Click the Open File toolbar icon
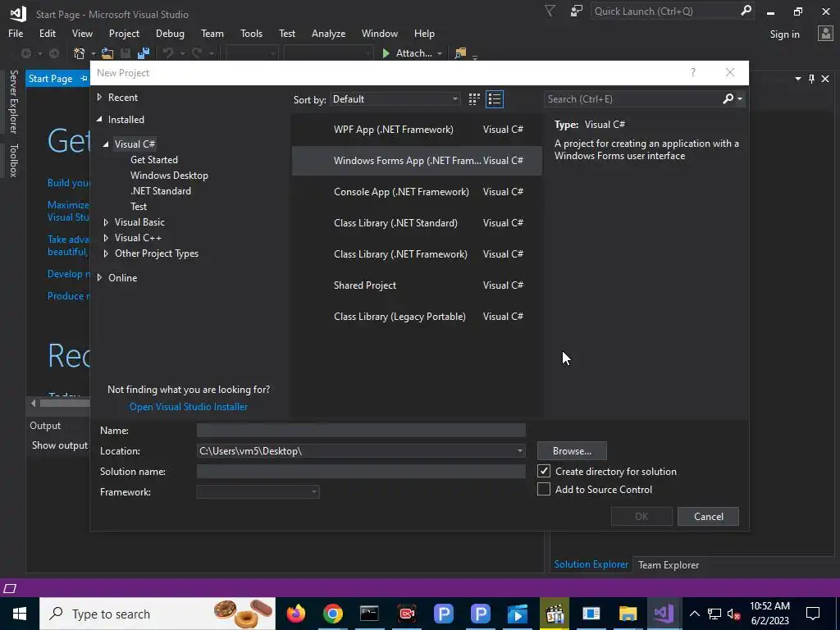This screenshot has width=840, height=630. (x=107, y=53)
